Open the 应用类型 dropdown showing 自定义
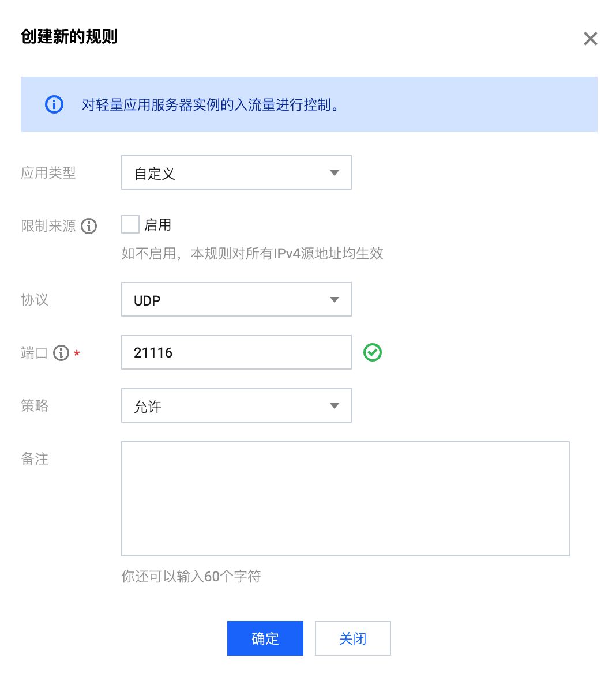The image size is (616, 677). [236, 172]
